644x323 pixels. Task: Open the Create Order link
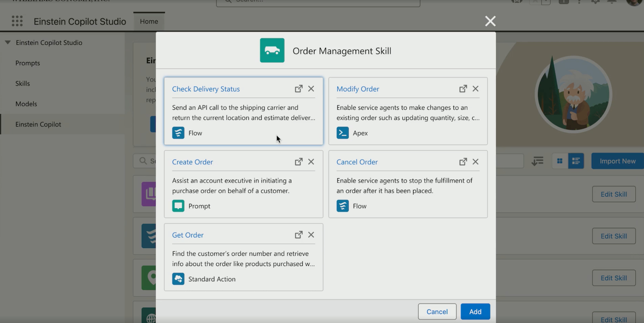click(x=192, y=162)
